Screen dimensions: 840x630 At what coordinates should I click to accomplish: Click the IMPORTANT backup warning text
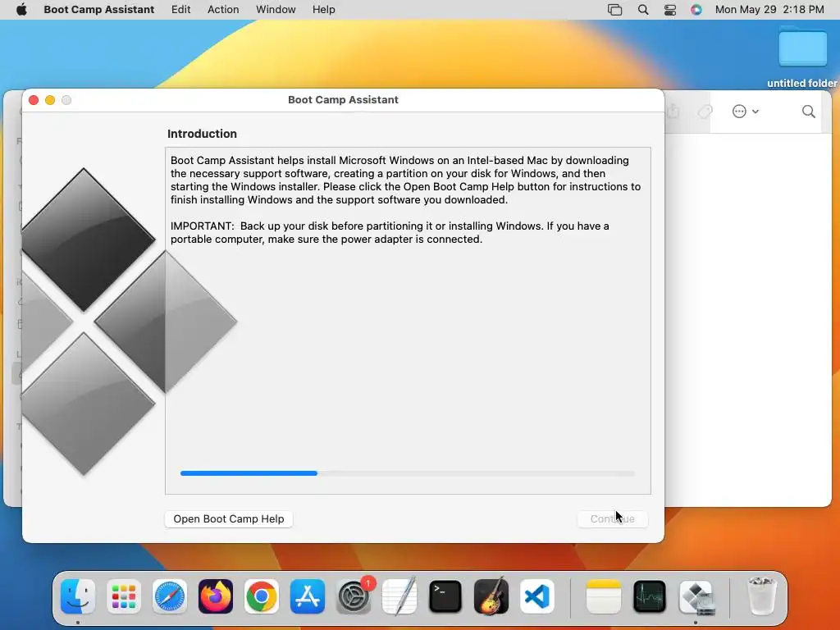pyautogui.click(x=390, y=232)
